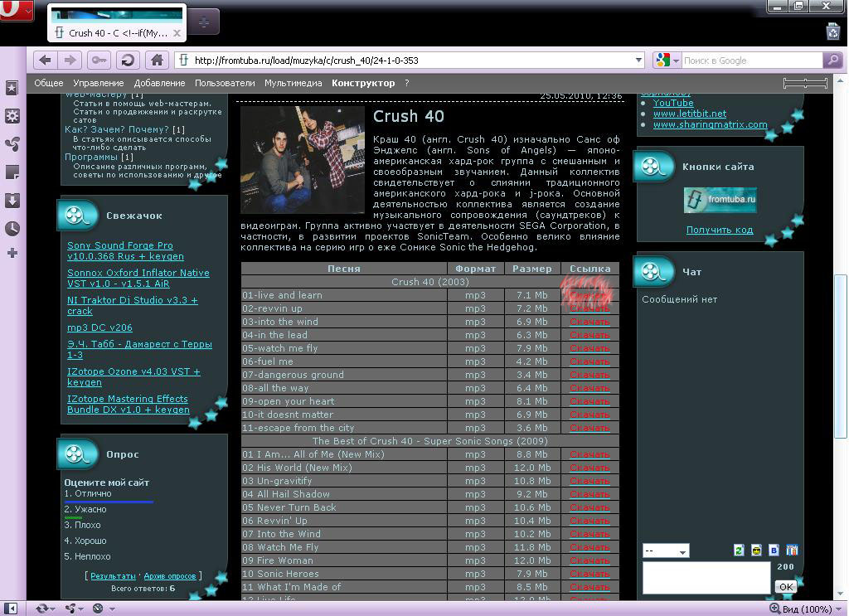Open the Notes sidebar panel
Viewport: 849px width, 616px height.
click(x=12, y=172)
